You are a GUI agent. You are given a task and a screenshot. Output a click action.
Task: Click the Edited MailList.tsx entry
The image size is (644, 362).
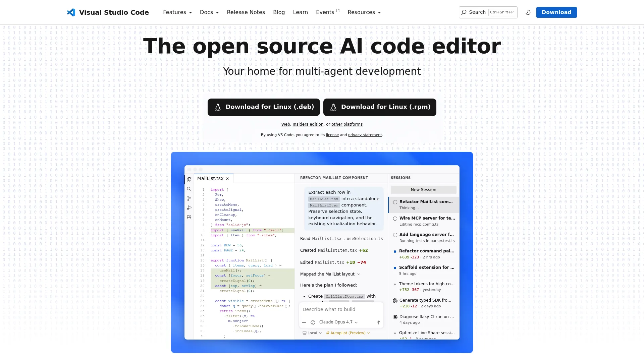coord(333,263)
